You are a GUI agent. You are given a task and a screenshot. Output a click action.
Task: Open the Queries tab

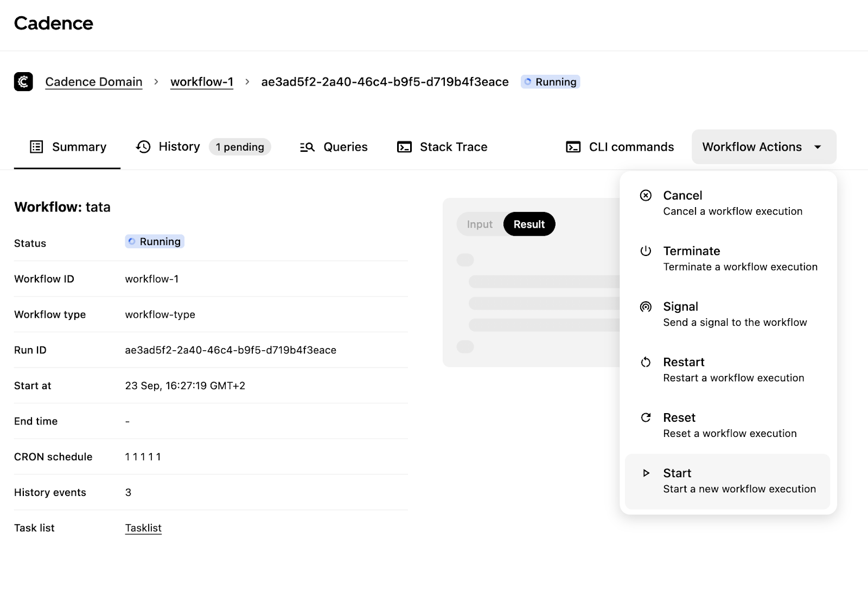(334, 147)
